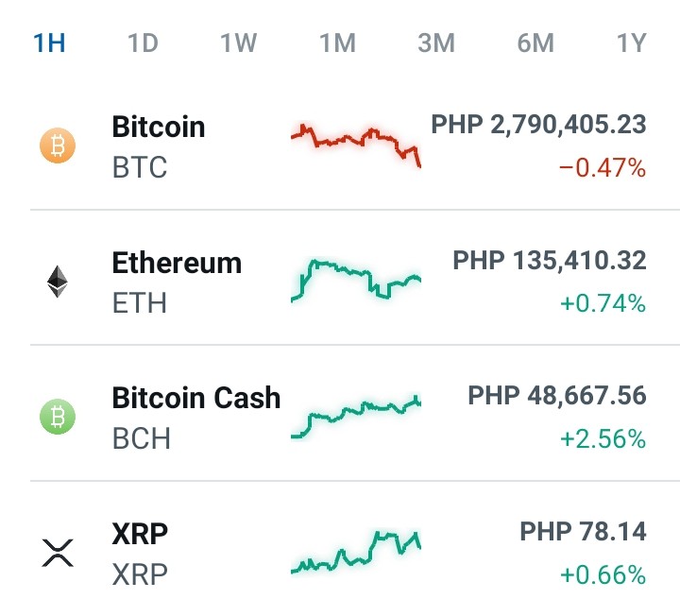
Task: Open the Bitcoin Cash sparkline chart
Action: tap(356, 417)
